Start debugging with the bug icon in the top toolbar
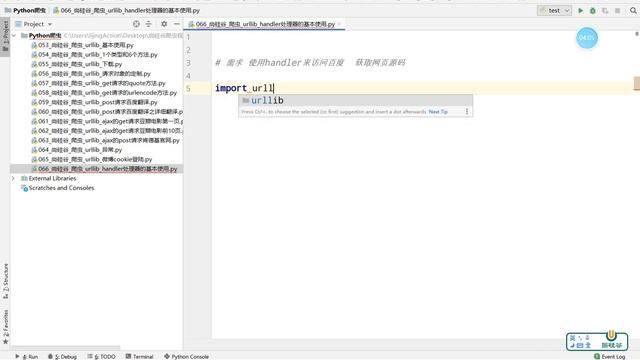The image size is (640, 360). click(593, 11)
